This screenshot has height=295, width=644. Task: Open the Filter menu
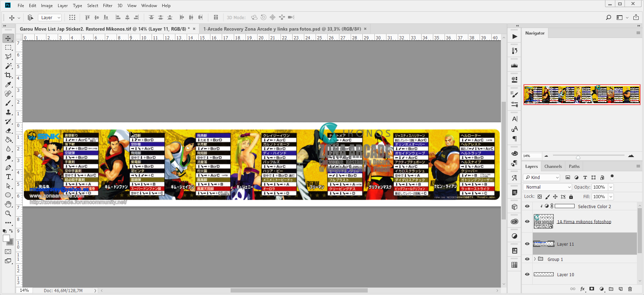[108, 6]
